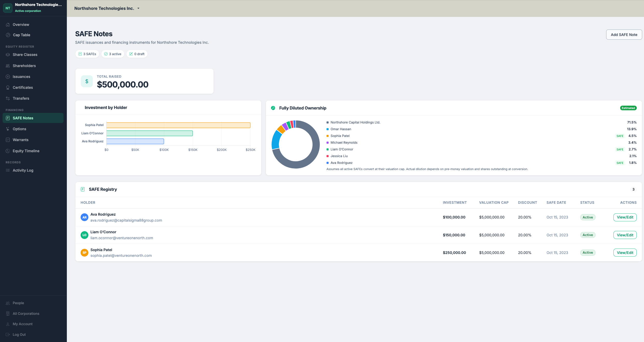Screen dimensions: 644x342
Task: Click the Add SAFE Note button
Action: 624,34
